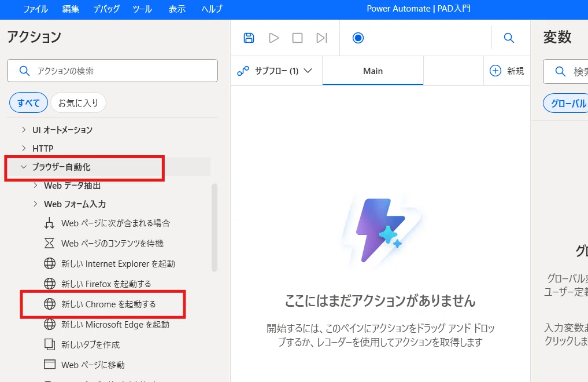Viewport: 588px width, 382px height.
Task: Click the globe icon of 新しい Chrome を起動する
Action: (50, 304)
